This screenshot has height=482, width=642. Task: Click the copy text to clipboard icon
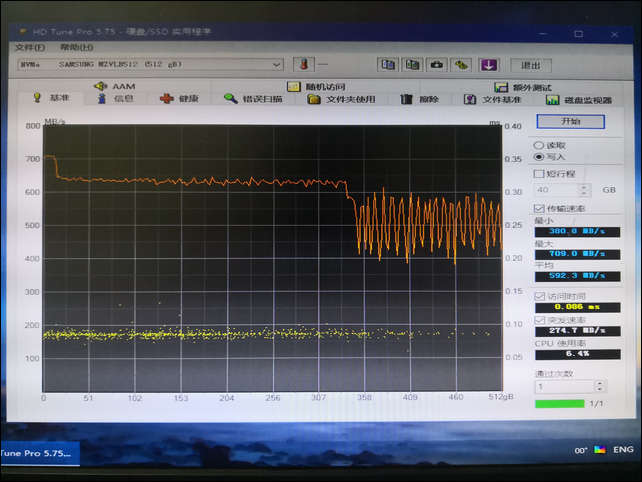(x=387, y=65)
